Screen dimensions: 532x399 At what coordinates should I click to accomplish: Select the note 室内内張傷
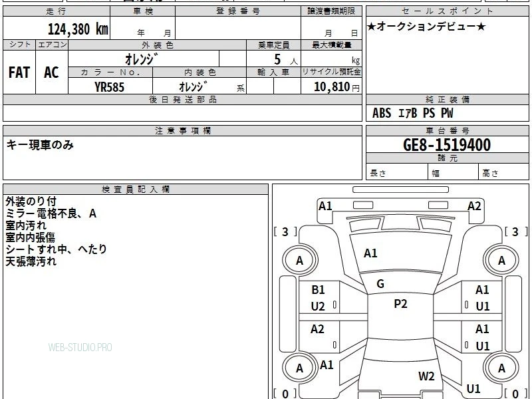30,237
